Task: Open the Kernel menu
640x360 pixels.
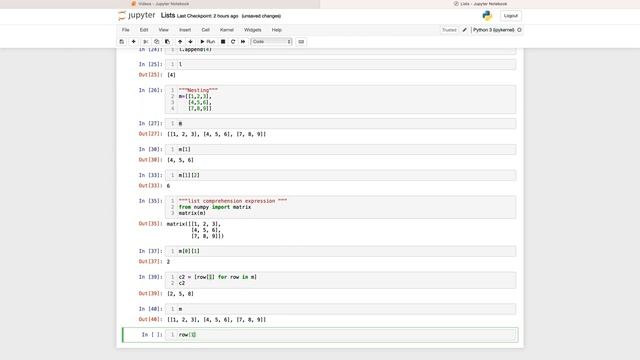Action: coord(227,30)
